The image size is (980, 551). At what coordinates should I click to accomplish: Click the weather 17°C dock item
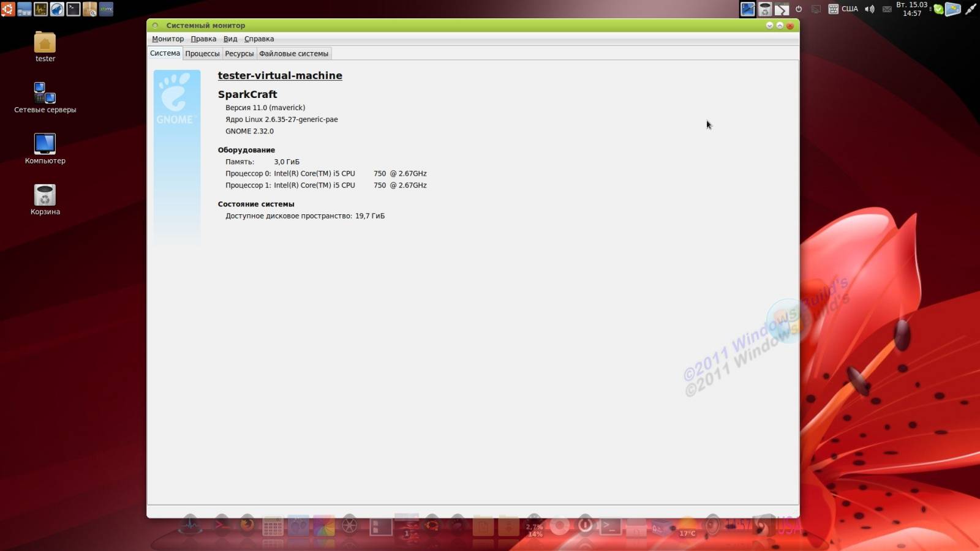pos(687,527)
